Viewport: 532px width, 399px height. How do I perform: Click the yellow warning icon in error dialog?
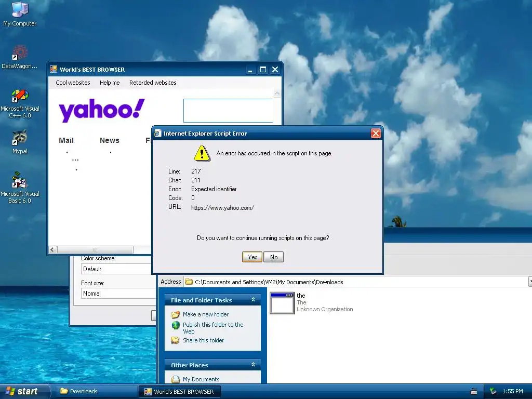point(202,153)
